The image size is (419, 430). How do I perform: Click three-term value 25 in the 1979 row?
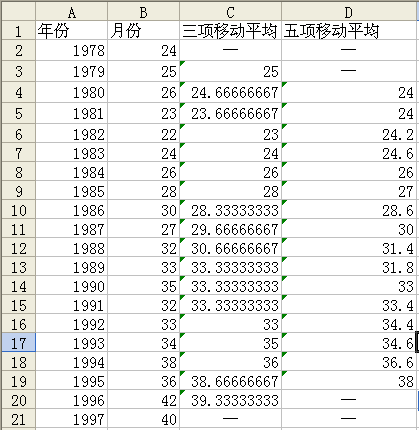click(x=230, y=71)
